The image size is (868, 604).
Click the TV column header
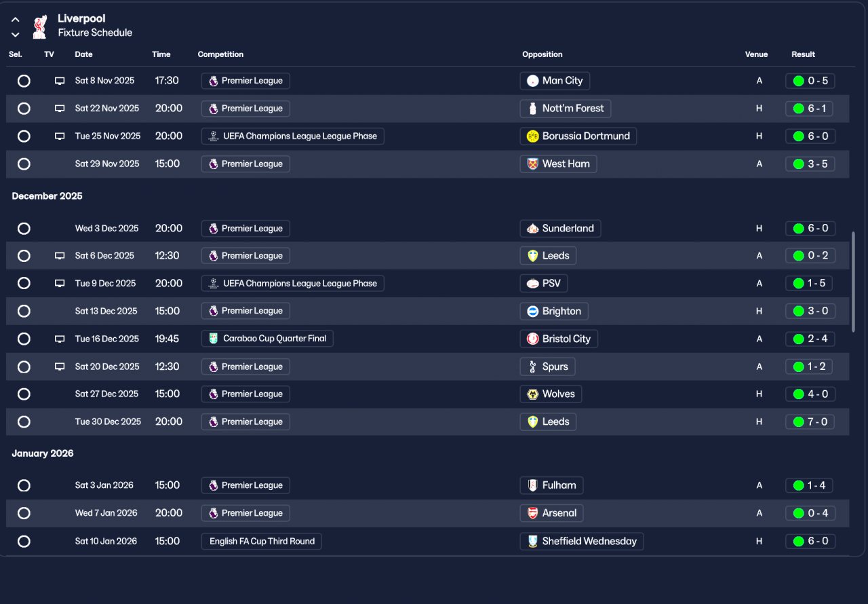point(49,54)
